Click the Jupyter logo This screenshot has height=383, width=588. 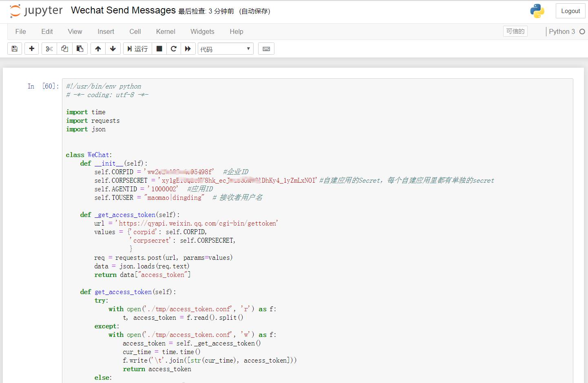pyautogui.click(x=36, y=11)
